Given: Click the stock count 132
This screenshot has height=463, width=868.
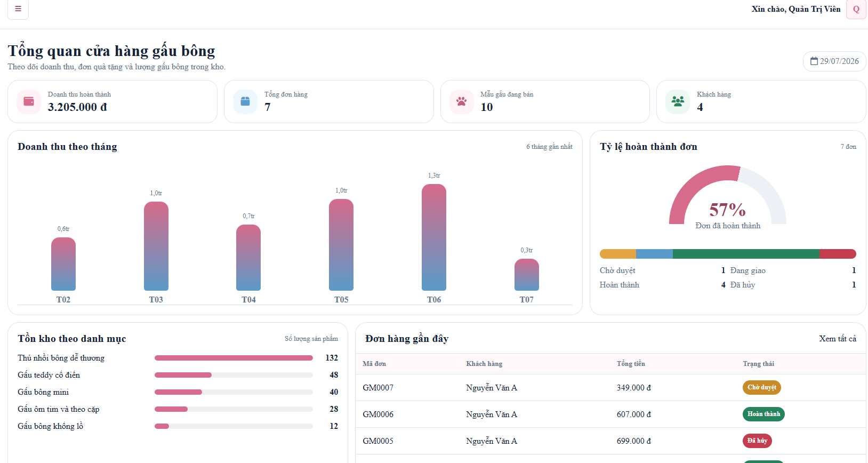Looking at the screenshot, I should point(332,358).
